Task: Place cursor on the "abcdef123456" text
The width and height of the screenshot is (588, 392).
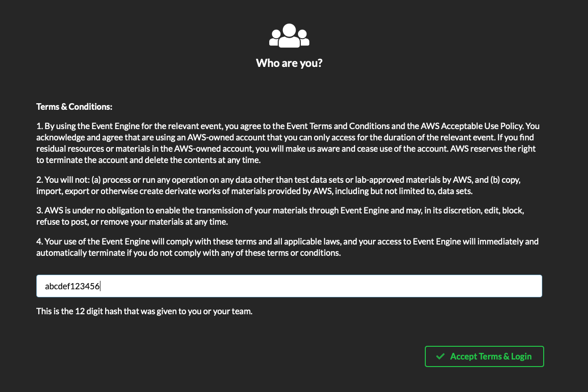Action: tap(72, 286)
